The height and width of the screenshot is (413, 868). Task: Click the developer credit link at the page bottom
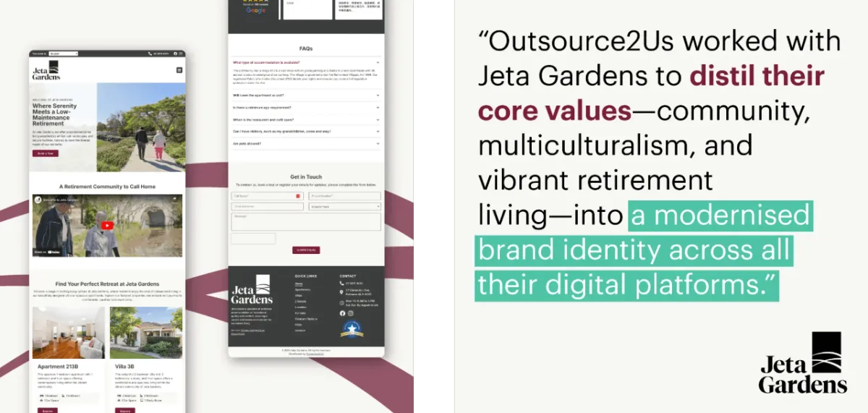pyautogui.click(x=315, y=354)
